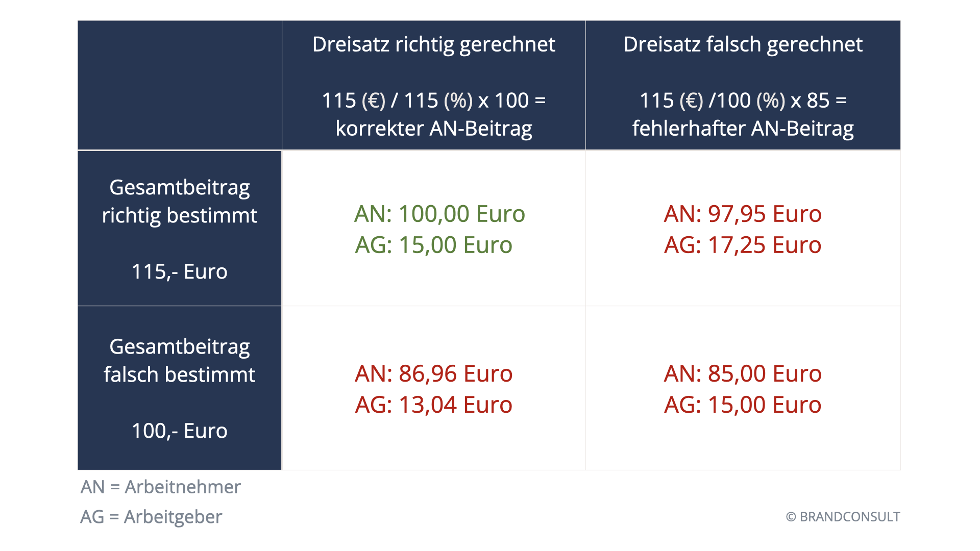
Task: Select the formula "115 (€) / 115 (%) x 100 ="
Action: (433, 101)
